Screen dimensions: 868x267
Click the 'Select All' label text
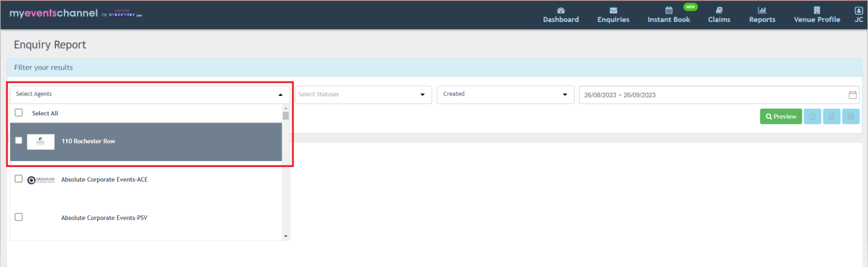45,113
